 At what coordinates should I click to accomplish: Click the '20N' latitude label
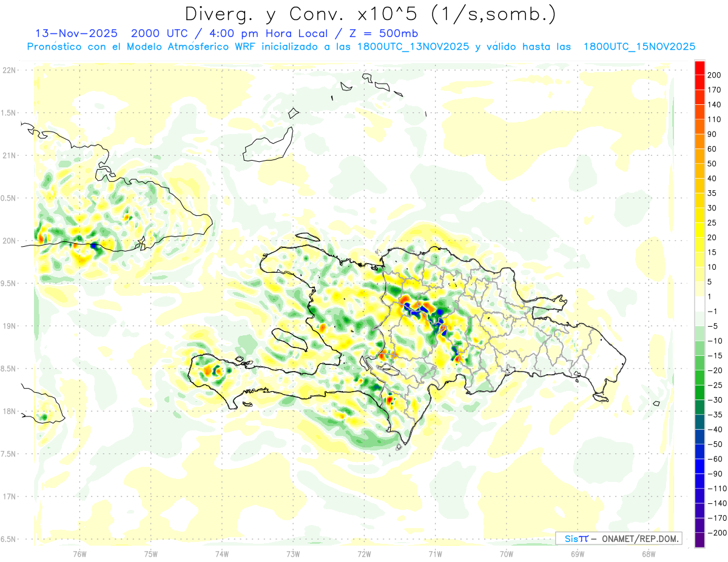point(8,241)
